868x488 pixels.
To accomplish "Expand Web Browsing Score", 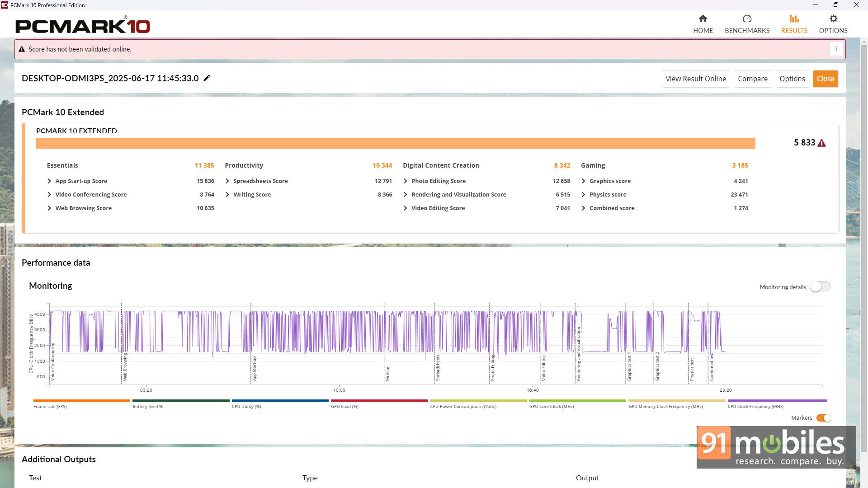I will [49, 208].
